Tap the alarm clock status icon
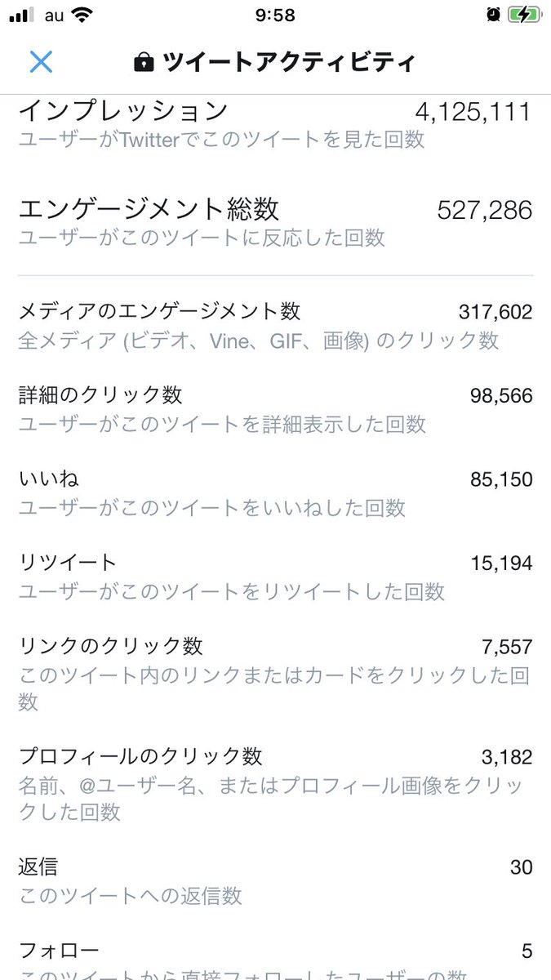Viewport: 551px width, 980px height. click(492, 15)
